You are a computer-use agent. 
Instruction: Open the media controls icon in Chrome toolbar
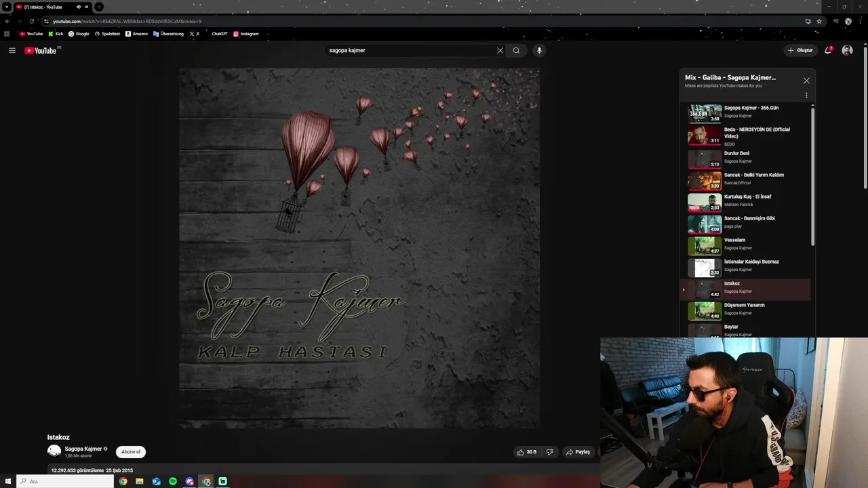tap(836, 21)
